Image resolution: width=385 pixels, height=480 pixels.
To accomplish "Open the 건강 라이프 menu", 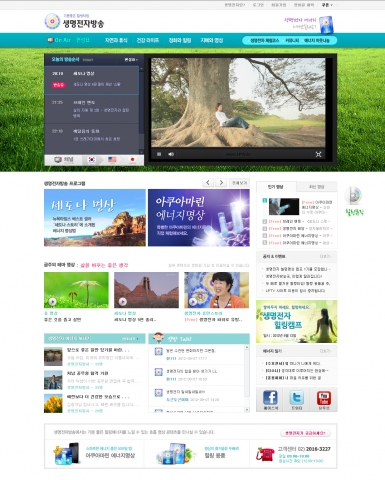I will click(x=148, y=40).
